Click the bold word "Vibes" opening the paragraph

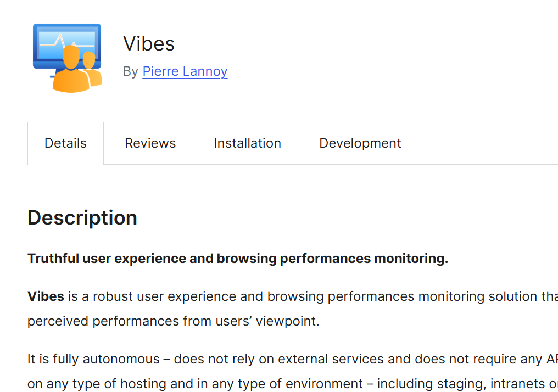pyautogui.click(x=46, y=296)
